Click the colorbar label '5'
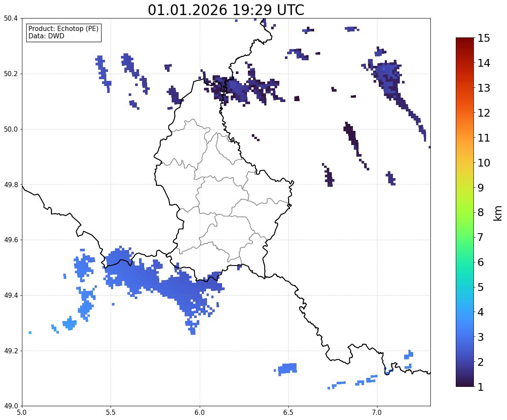This screenshot has width=507, height=420. coord(481,287)
